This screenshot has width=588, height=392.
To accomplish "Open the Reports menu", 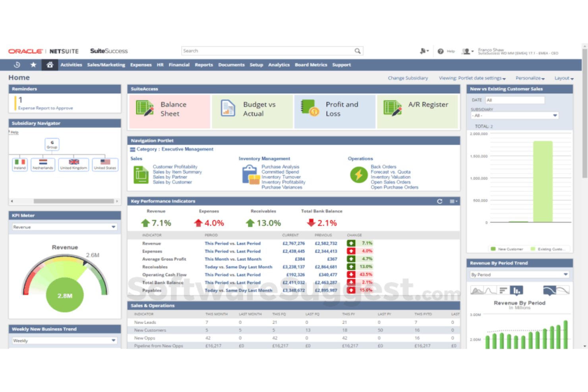I will point(204,65).
